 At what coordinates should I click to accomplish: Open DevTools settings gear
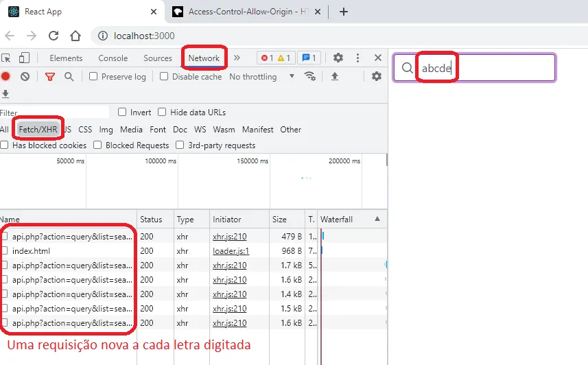tap(338, 58)
